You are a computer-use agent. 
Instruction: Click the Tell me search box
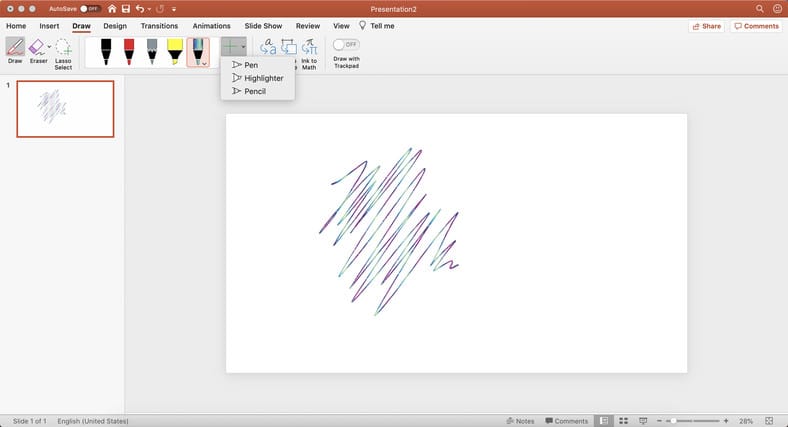coord(377,26)
